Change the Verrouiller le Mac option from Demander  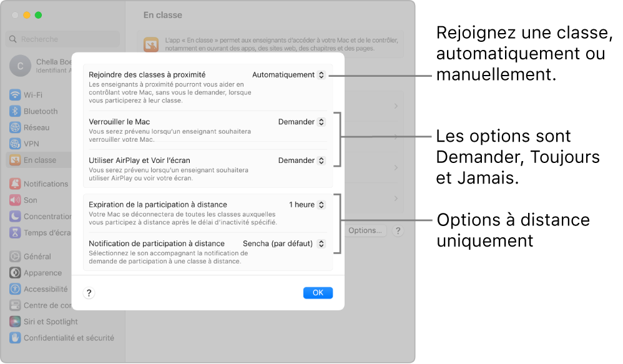tap(302, 122)
